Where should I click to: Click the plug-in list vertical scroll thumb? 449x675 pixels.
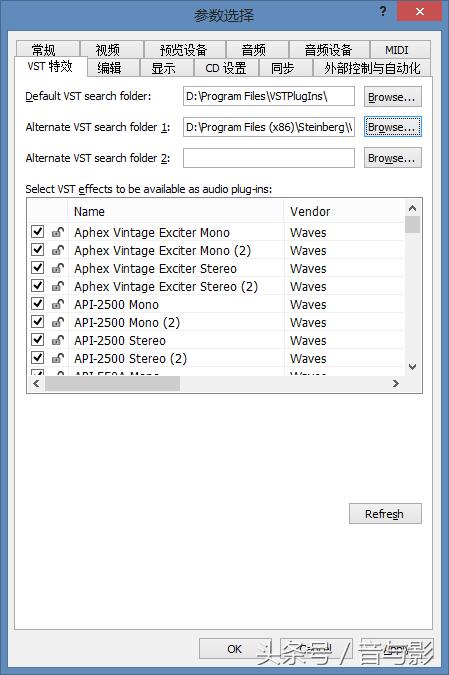pyautogui.click(x=412, y=225)
